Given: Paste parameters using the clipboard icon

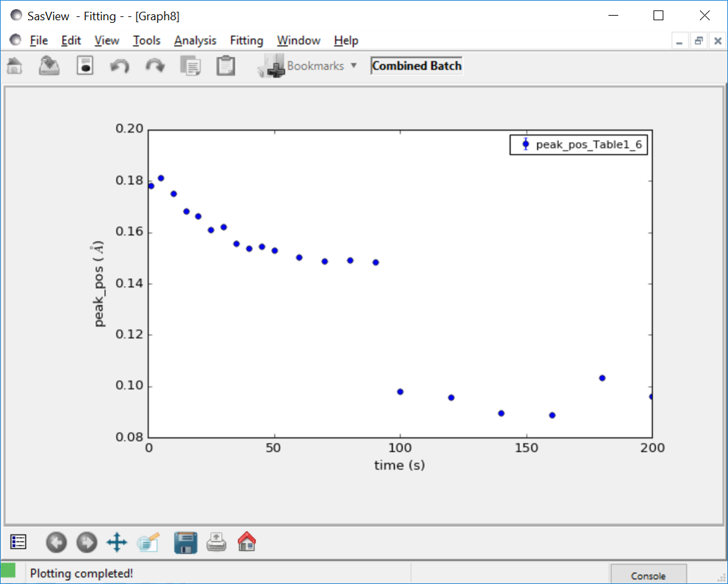Looking at the screenshot, I should click(225, 65).
